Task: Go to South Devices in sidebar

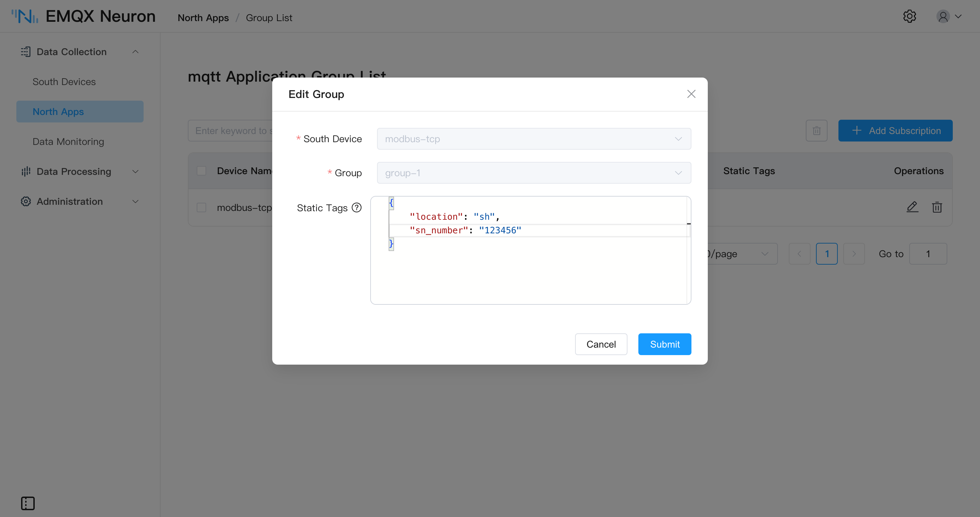Action: pos(64,82)
